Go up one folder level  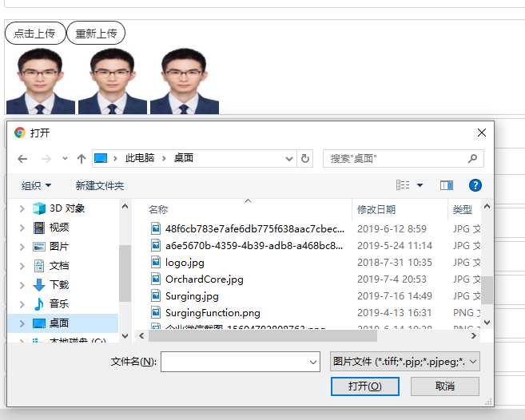click(x=82, y=159)
